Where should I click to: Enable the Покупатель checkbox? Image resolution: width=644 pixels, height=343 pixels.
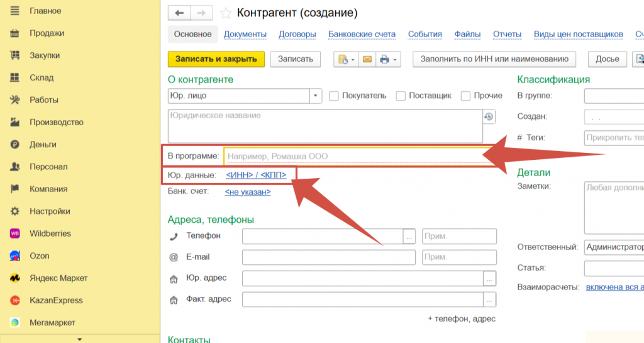pyautogui.click(x=334, y=96)
